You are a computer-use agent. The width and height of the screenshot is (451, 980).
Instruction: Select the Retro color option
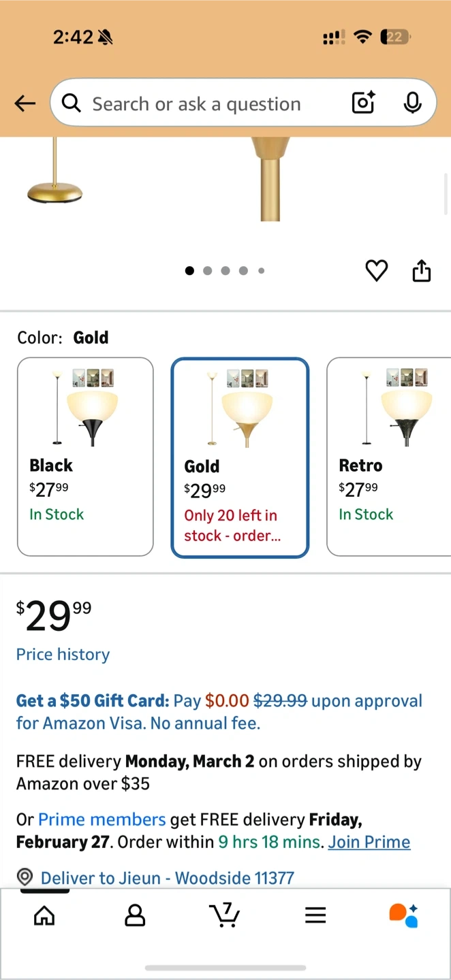coord(388,456)
